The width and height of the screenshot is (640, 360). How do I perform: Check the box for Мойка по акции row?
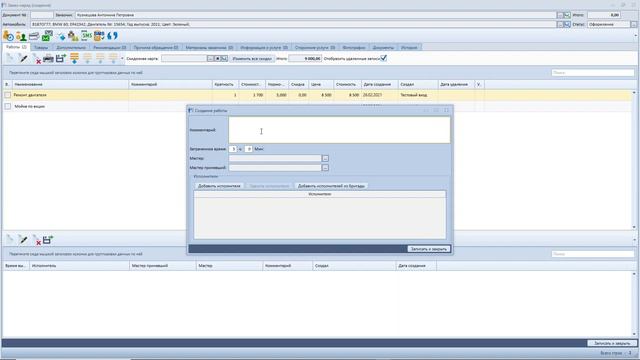(x=8, y=106)
